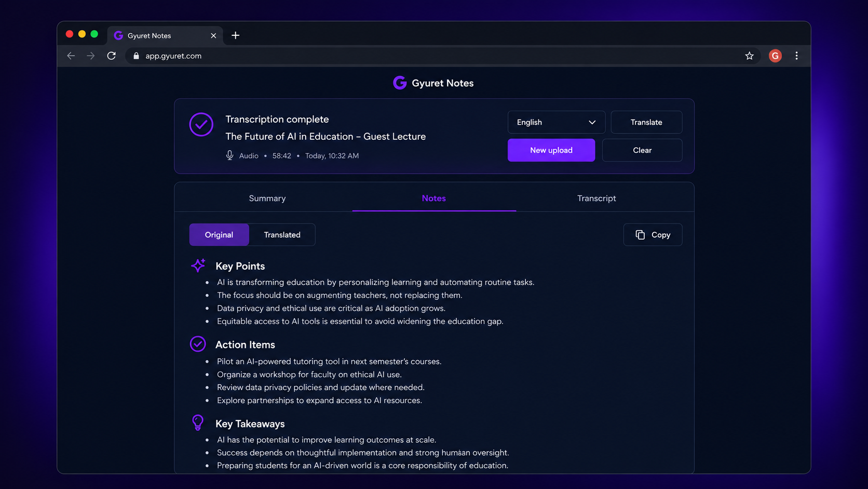The height and width of the screenshot is (489, 868).
Task: Click the note about data privacy and ethical use
Action: click(x=331, y=308)
